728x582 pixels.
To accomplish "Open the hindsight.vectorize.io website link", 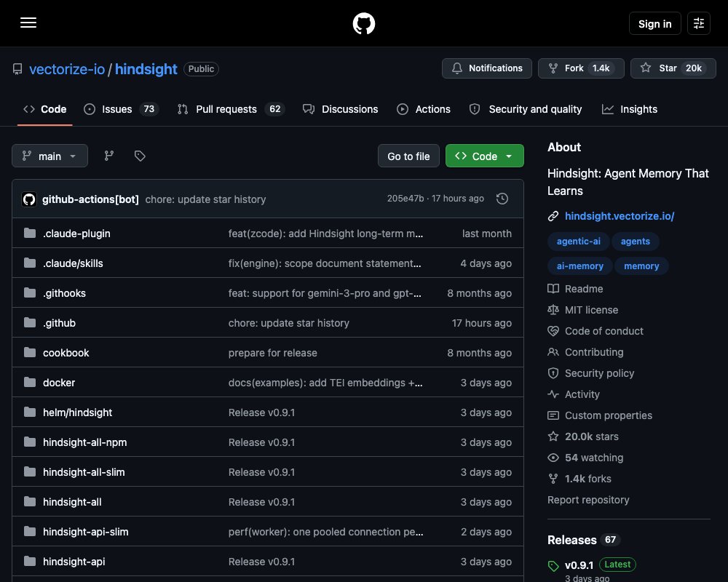I will pyautogui.click(x=620, y=216).
